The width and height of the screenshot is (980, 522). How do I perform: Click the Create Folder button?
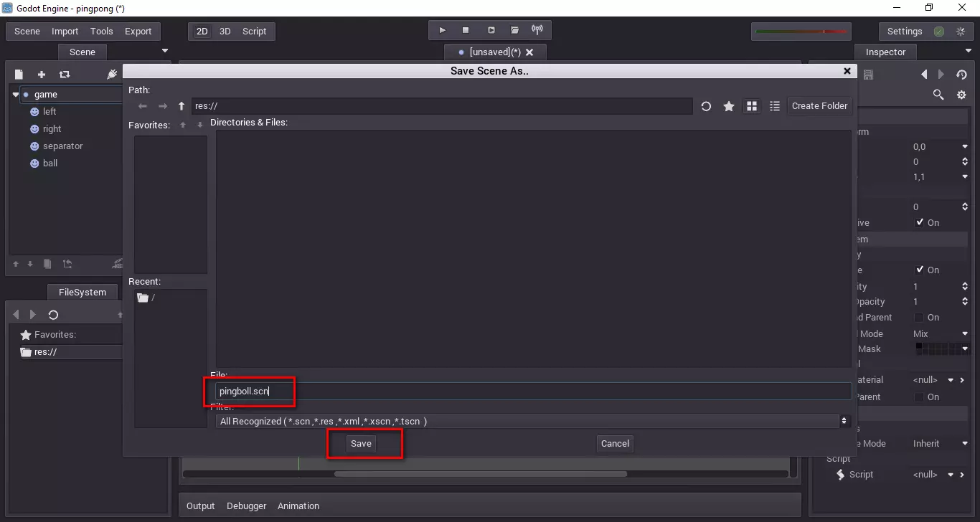819,106
